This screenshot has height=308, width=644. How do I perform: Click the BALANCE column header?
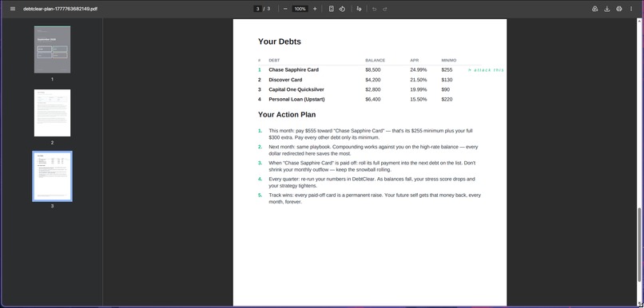pyautogui.click(x=375, y=61)
